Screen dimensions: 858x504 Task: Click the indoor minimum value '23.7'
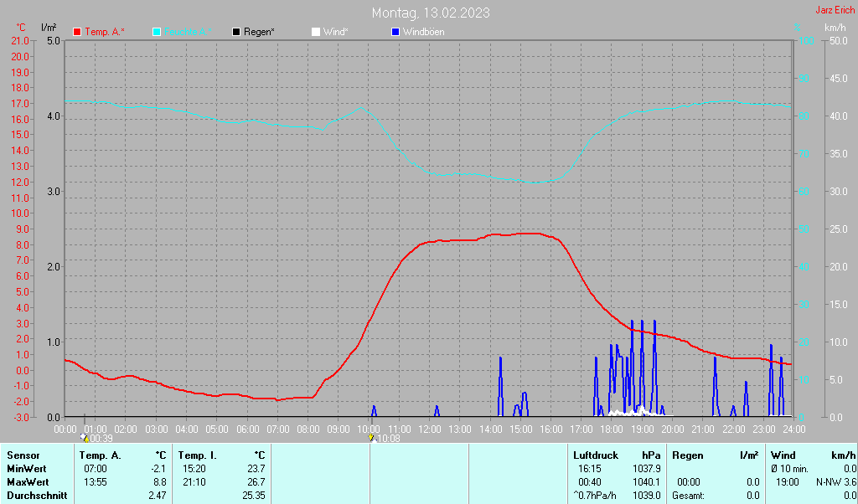click(256, 469)
